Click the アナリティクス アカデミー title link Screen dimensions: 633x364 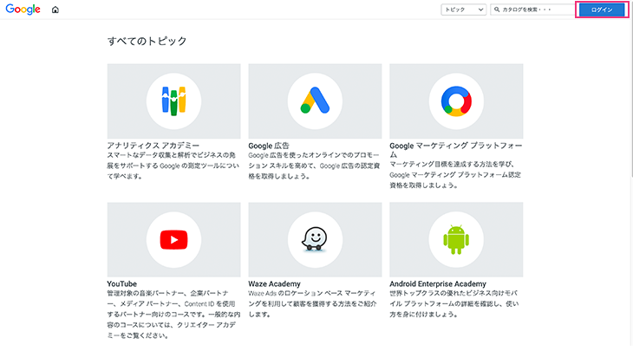click(x=153, y=146)
